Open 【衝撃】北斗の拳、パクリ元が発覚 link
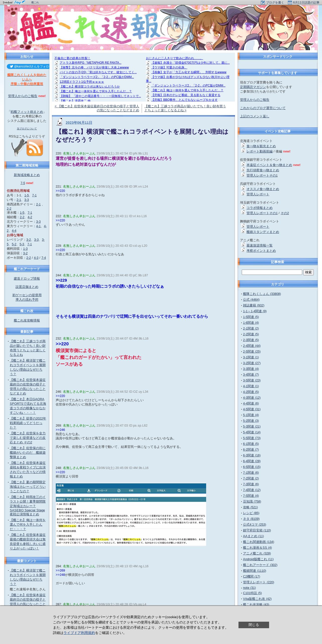The width and height of the screenshot is (322, 644). [x=94, y=67]
